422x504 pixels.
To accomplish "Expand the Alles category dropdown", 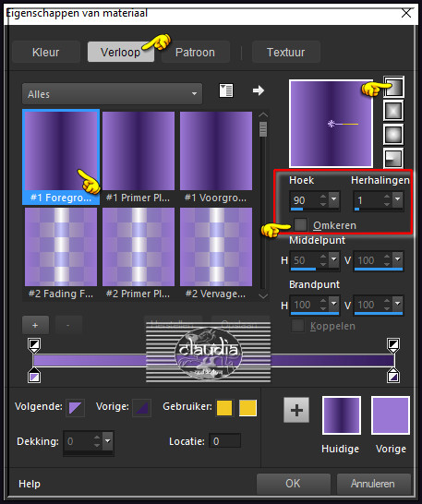I will [113, 93].
